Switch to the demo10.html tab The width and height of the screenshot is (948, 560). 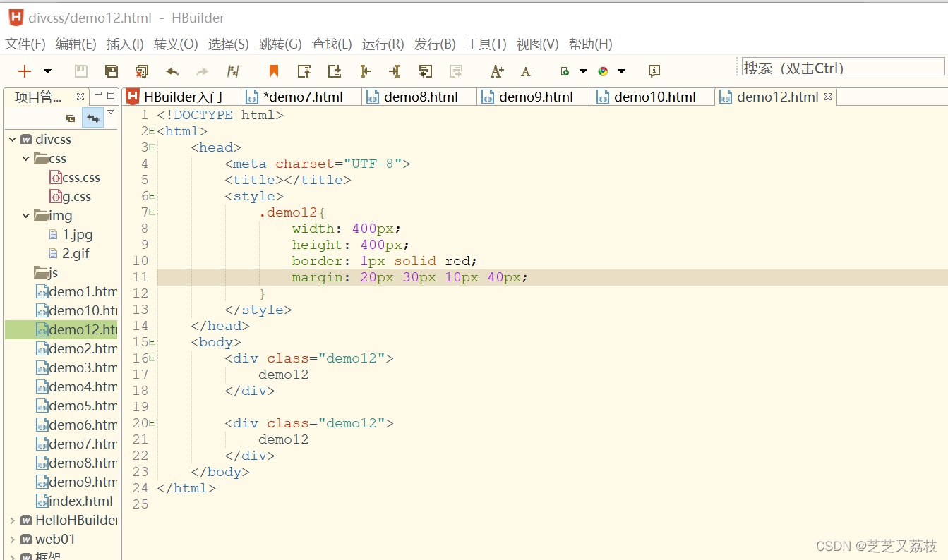(654, 97)
